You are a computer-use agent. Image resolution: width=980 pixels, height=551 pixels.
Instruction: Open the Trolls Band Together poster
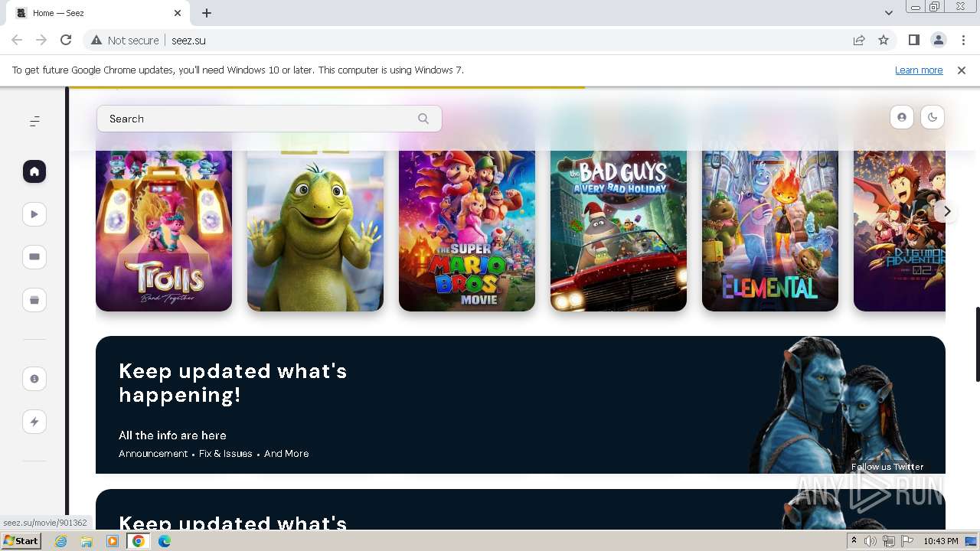(164, 222)
